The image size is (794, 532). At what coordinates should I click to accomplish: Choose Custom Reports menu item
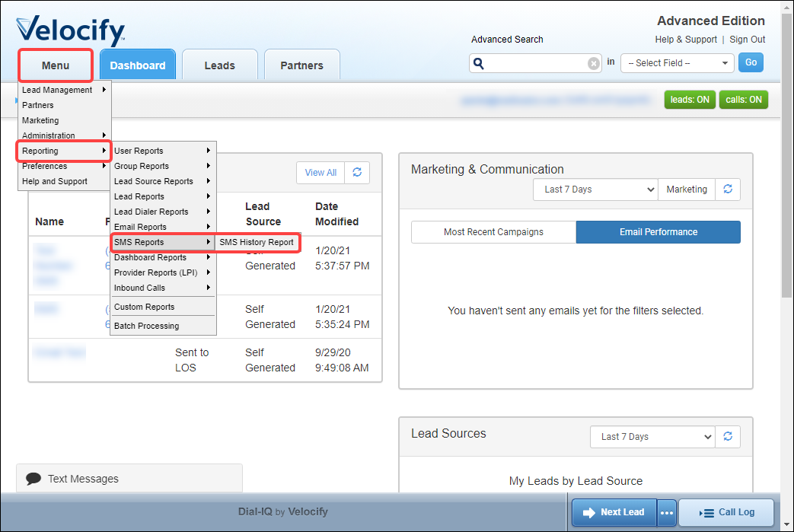pyautogui.click(x=163, y=307)
